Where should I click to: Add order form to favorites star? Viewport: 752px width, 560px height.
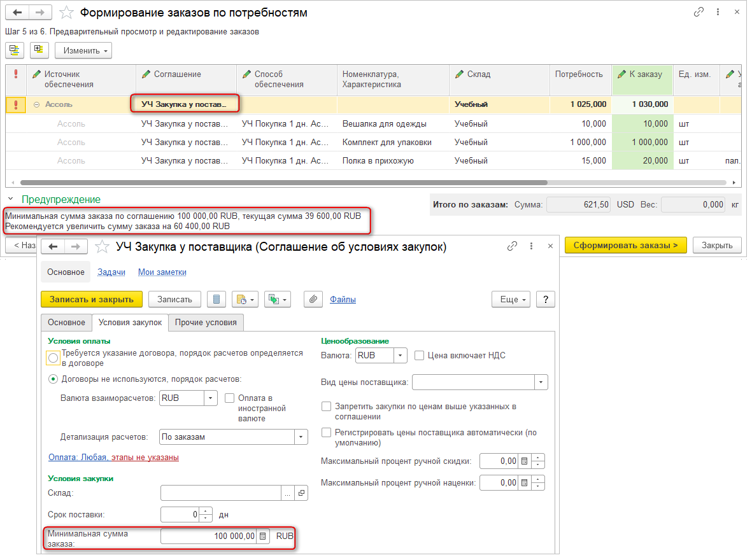pyautogui.click(x=66, y=12)
